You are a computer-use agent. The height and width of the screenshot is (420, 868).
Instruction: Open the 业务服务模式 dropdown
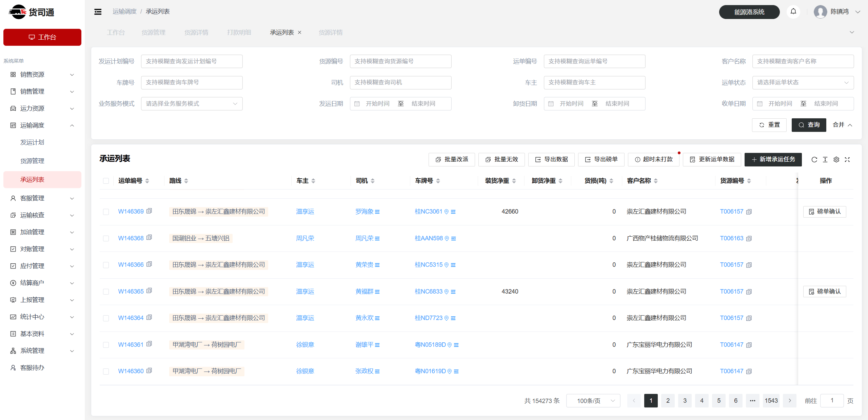click(x=192, y=104)
